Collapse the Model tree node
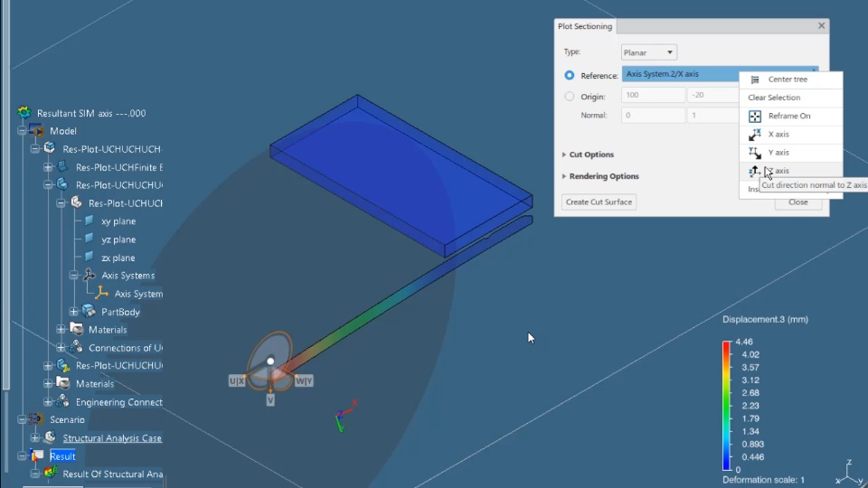 pos(22,130)
